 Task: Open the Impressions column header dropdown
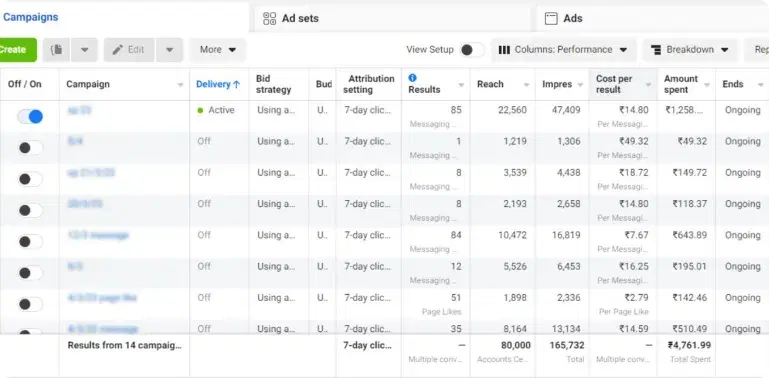coord(580,85)
